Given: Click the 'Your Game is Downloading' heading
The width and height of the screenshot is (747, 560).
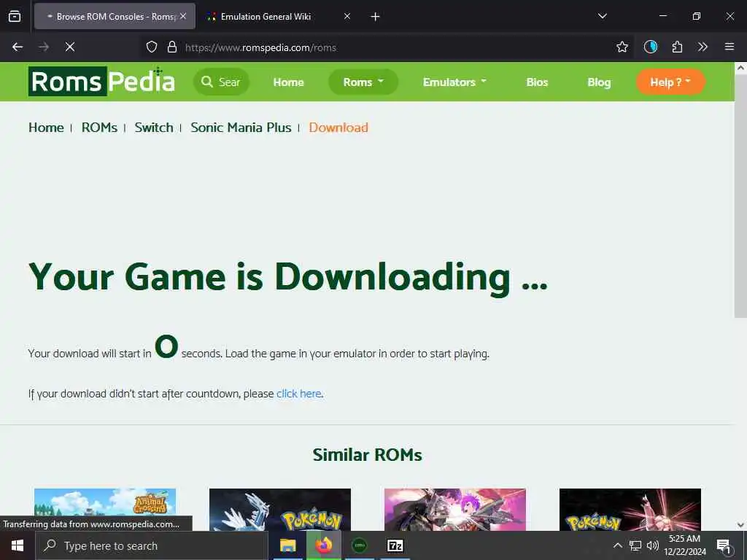Looking at the screenshot, I should click(x=288, y=277).
